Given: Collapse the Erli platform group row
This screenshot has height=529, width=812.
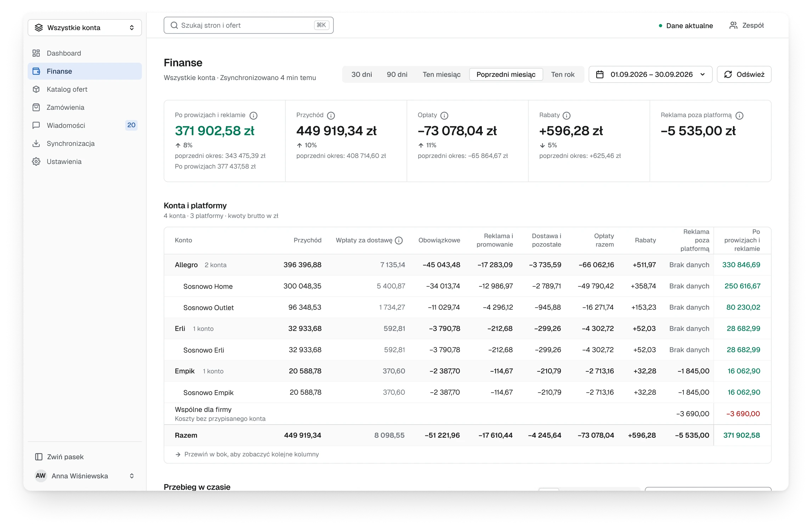Looking at the screenshot, I should (x=467, y=329).
